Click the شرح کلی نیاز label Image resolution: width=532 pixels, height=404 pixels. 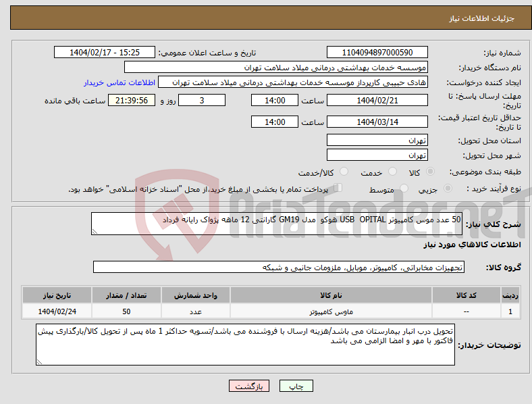point(494,224)
